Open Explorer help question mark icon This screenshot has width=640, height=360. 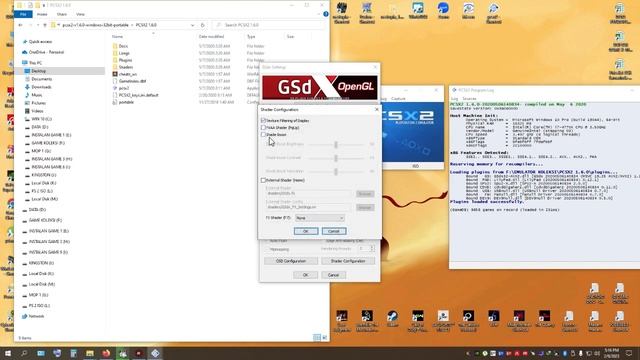click(325, 14)
